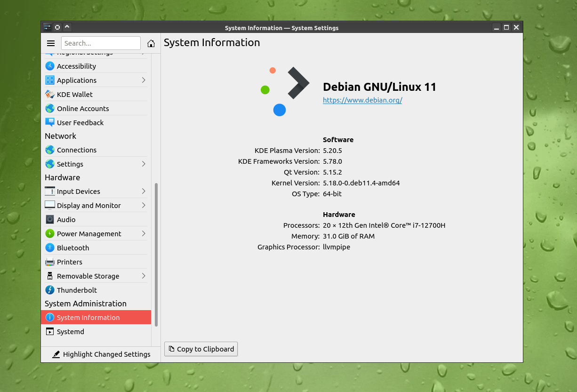Expand the network Settings submenu arrow
Viewport: 577px width, 392px height.
(144, 164)
